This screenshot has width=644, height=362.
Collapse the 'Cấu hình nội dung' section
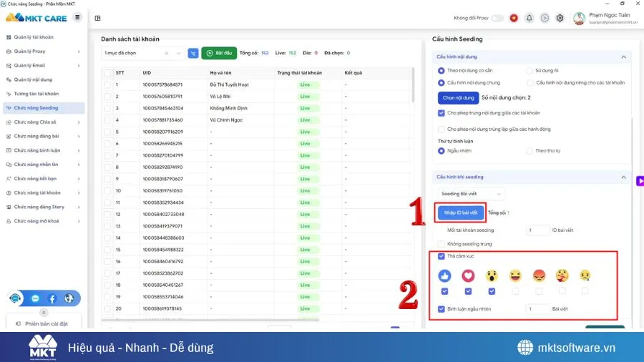[x=623, y=57]
